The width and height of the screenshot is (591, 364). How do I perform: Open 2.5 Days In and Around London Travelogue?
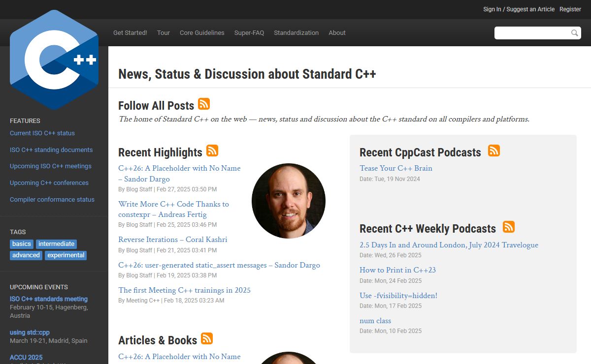click(x=449, y=245)
